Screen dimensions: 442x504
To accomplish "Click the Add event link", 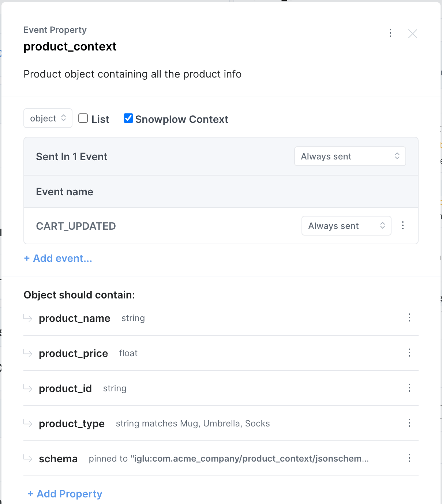I will 58,258.
